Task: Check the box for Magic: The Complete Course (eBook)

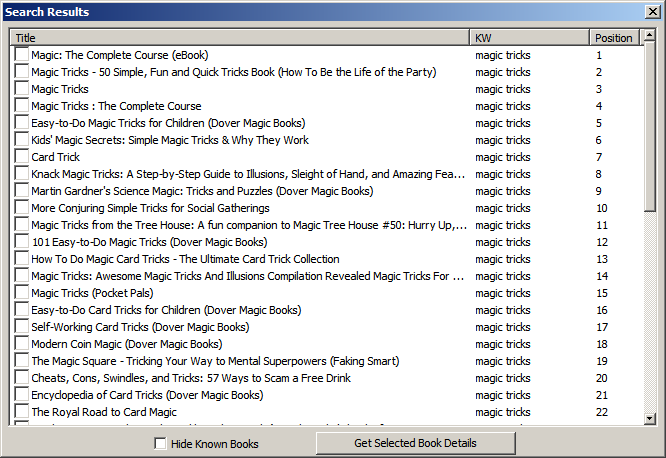Action: 22,54
